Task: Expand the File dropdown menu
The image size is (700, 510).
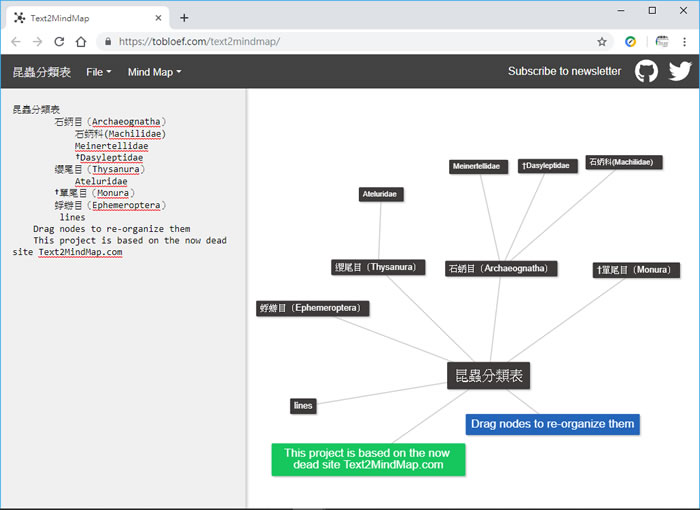Action: pos(98,72)
